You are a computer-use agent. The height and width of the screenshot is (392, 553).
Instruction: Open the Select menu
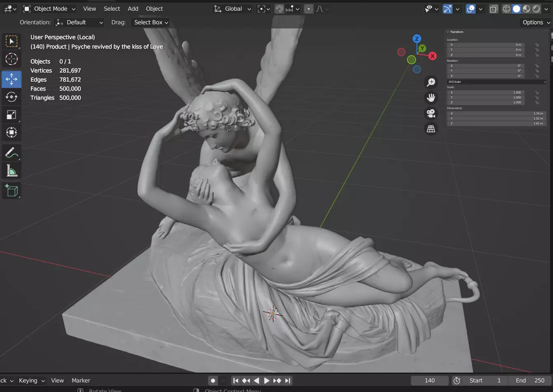[112, 9]
